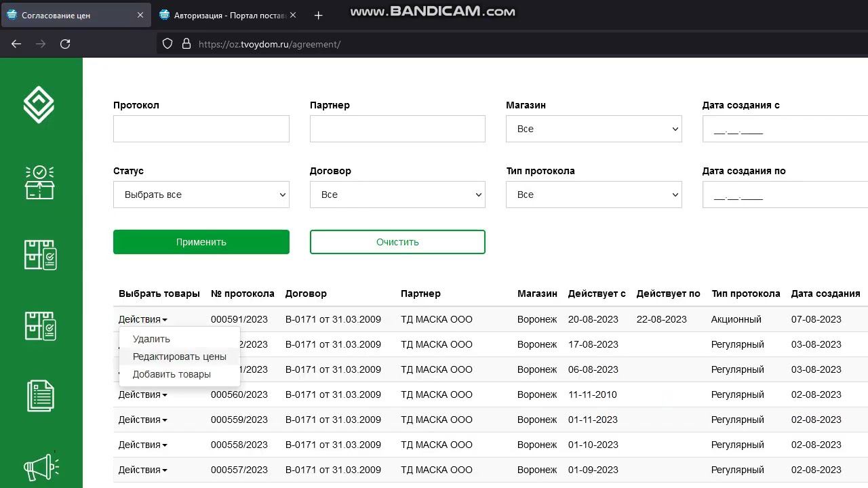Click the Партнер table column header

[420, 293]
